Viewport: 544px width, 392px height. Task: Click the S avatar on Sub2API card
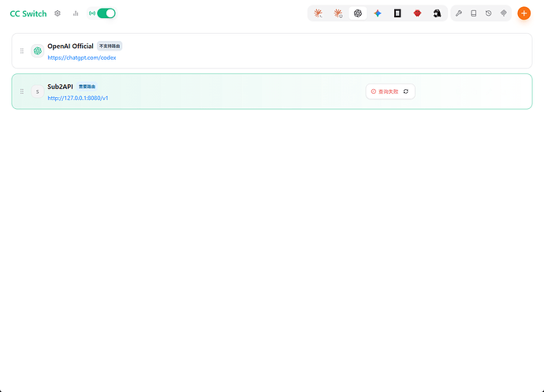(38, 91)
